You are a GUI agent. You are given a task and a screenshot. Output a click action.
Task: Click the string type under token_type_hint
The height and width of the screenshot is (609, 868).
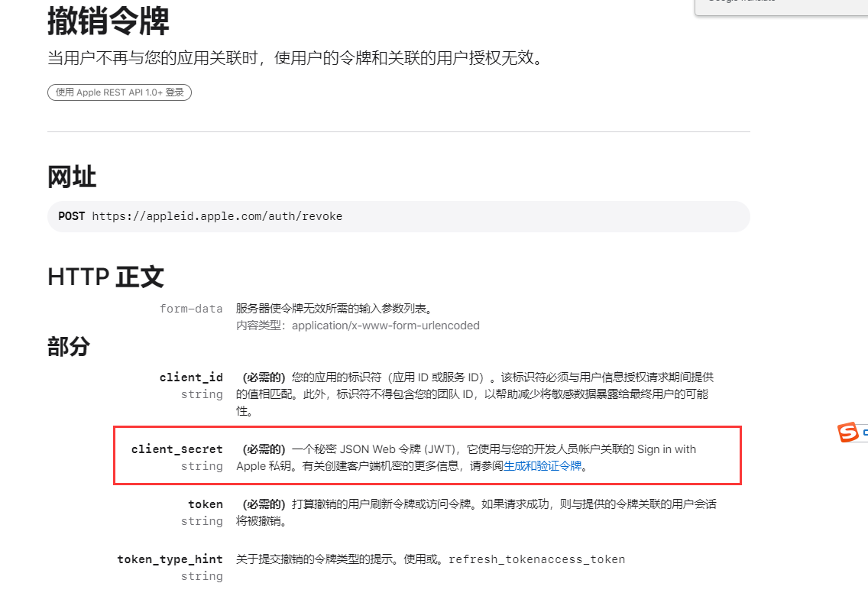(x=202, y=576)
